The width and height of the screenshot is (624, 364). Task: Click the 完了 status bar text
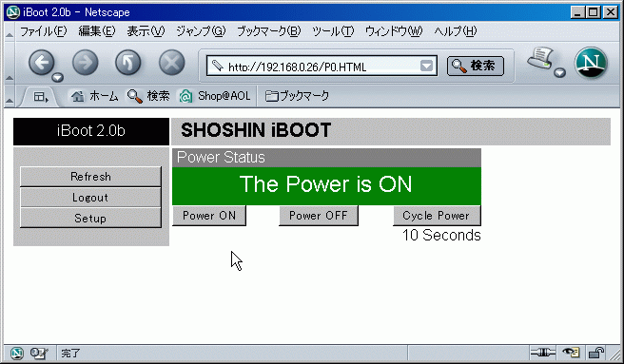coord(70,354)
